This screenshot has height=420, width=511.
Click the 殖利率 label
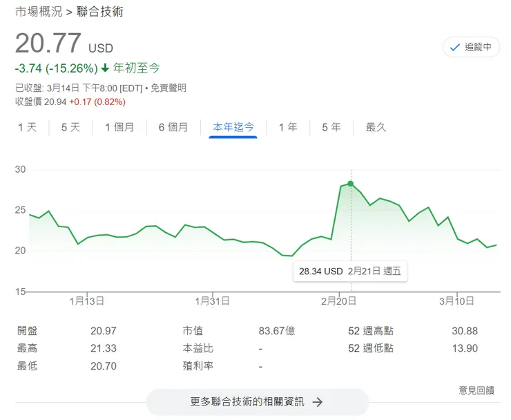[x=197, y=366]
